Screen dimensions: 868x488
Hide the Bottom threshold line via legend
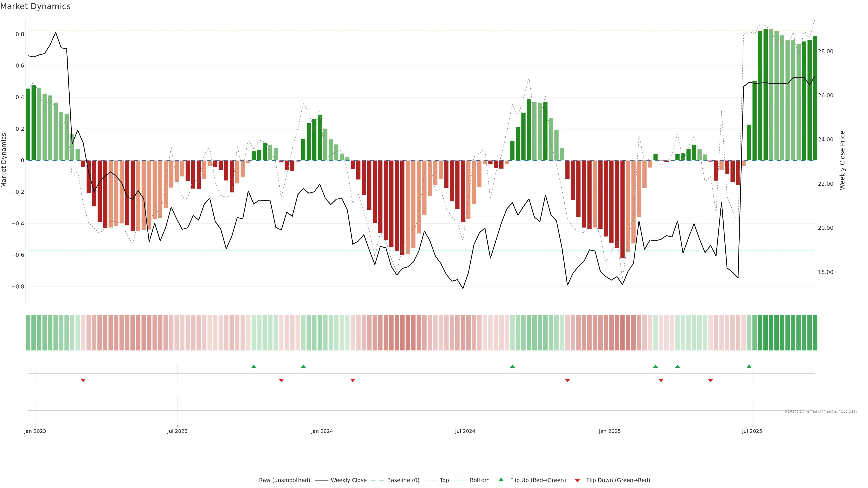coord(479,480)
